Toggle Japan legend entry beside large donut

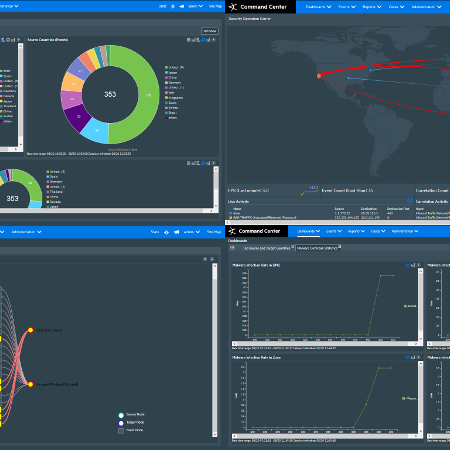click(171, 72)
